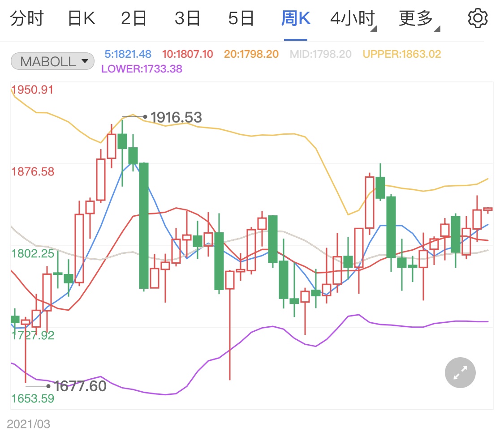Open the MABOLL indicator dropdown
The height and width of the screenshot is (436, 504).
click(x=52, y=61)
